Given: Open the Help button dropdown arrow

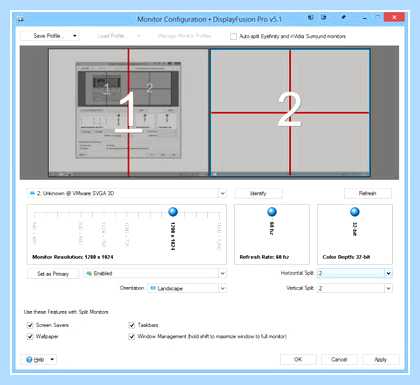Looking at the screenshot, I should 52,359.
